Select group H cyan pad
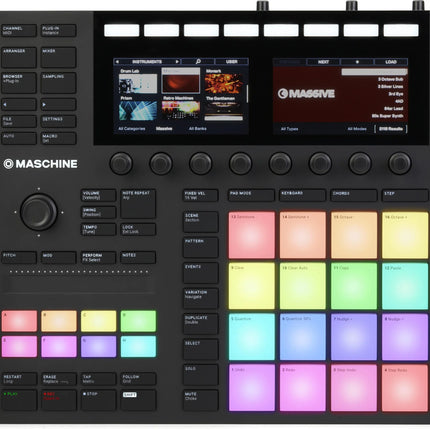This screenshot has width=430, height=430. pyautogui.click(x=138, y=347)
